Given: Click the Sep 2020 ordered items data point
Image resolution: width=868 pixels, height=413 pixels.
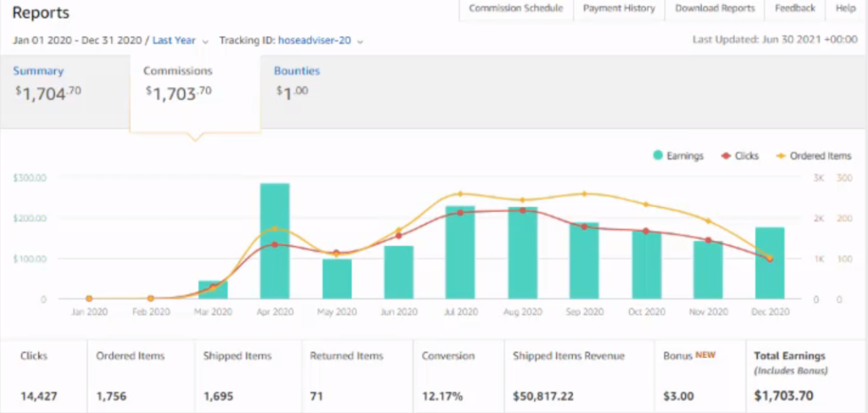Looking at the screenshot, I should 584,193.
